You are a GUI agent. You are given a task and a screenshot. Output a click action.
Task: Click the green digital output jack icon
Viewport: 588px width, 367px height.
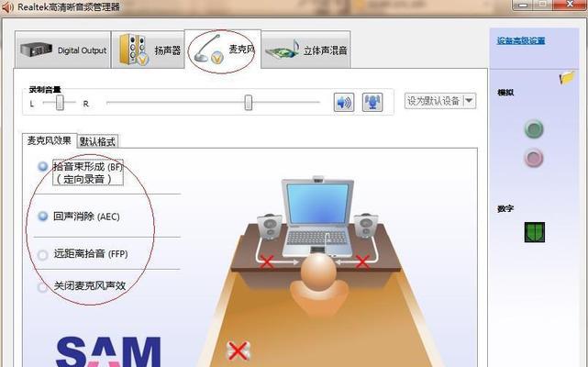pyautogui.click(x=535, y=232)
